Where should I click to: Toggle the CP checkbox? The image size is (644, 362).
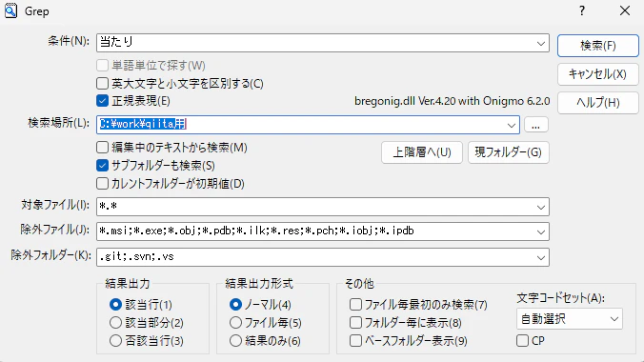tap(522, 341)
